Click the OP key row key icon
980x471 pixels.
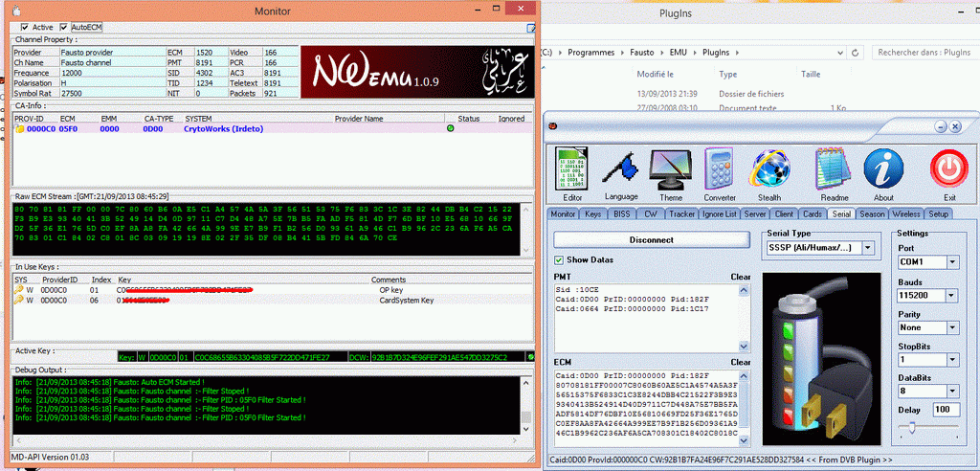tap(19, 290)
